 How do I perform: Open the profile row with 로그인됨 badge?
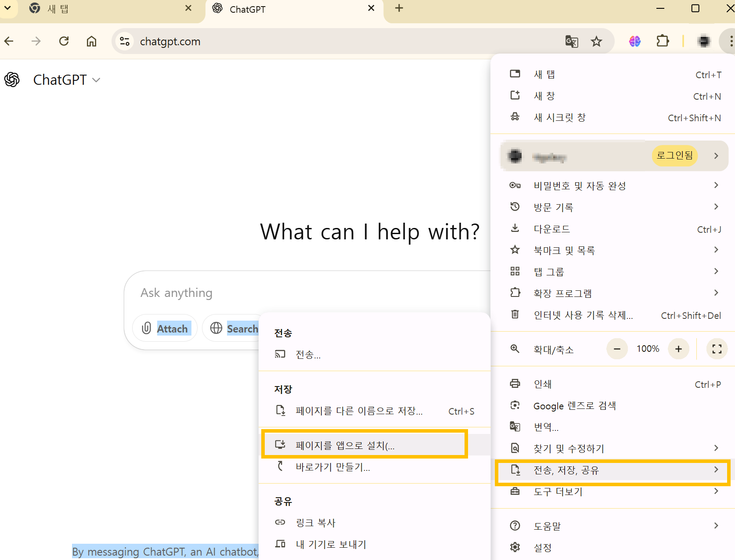615,156
